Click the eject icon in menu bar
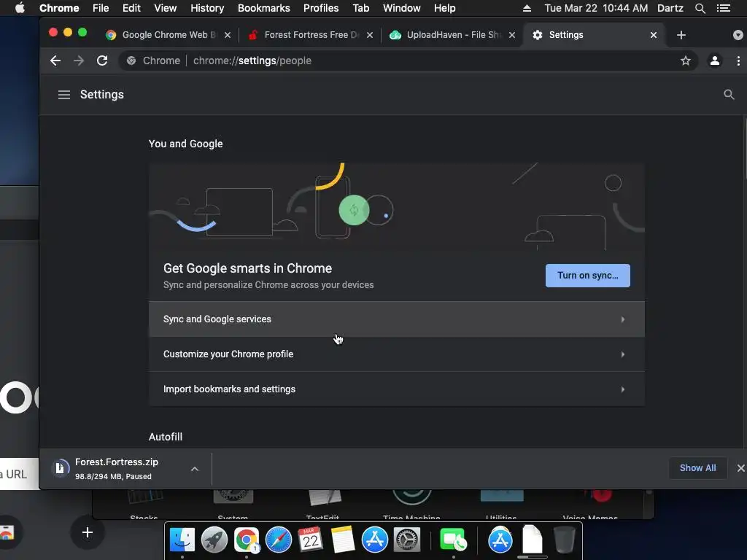This screenshot has height=560, width=747. (x=527, y=8)
